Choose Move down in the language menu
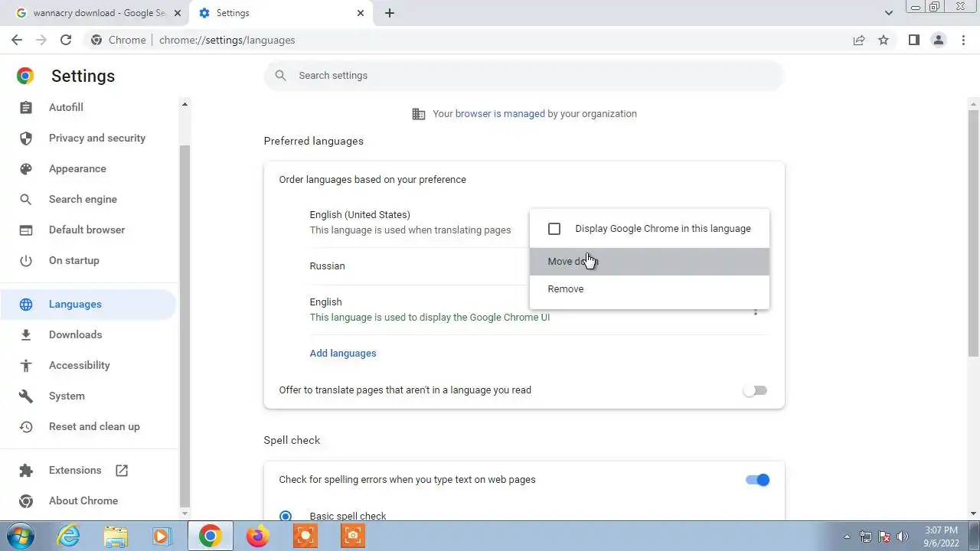 (649, 262)
